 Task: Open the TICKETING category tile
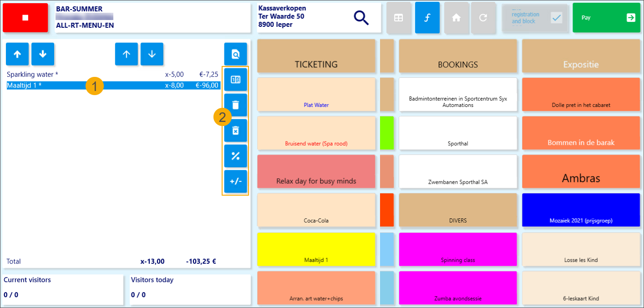(x=316, y=56)
